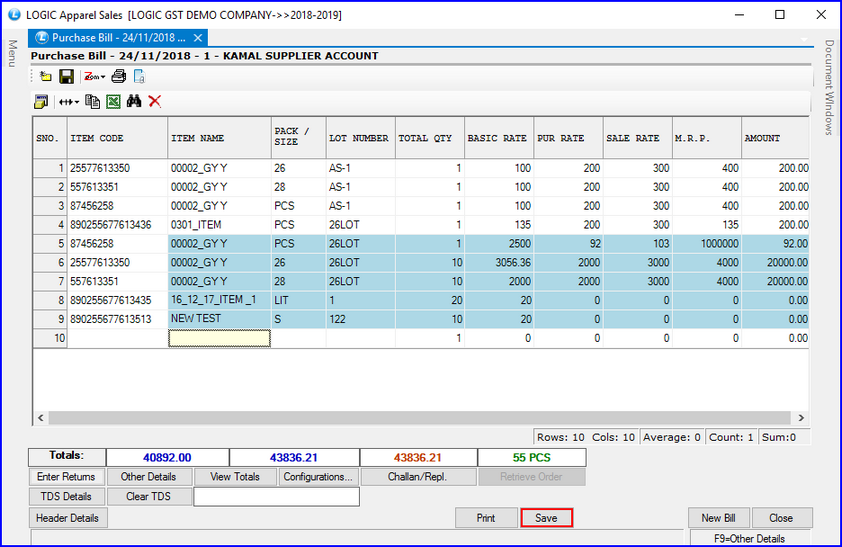The image size is (842, 547).
Task: Click the Other Details button
Action: (148, 477)
